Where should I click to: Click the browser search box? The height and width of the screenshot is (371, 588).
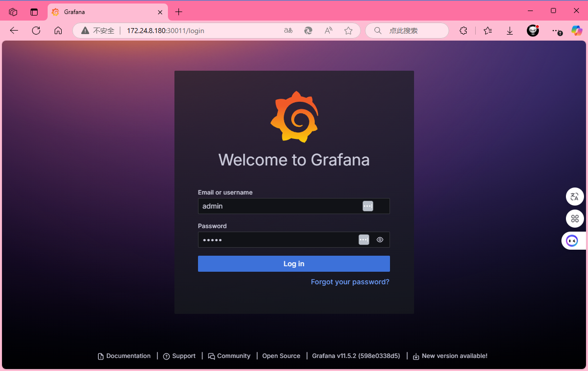pyautogui.click(x=407, y=31)
